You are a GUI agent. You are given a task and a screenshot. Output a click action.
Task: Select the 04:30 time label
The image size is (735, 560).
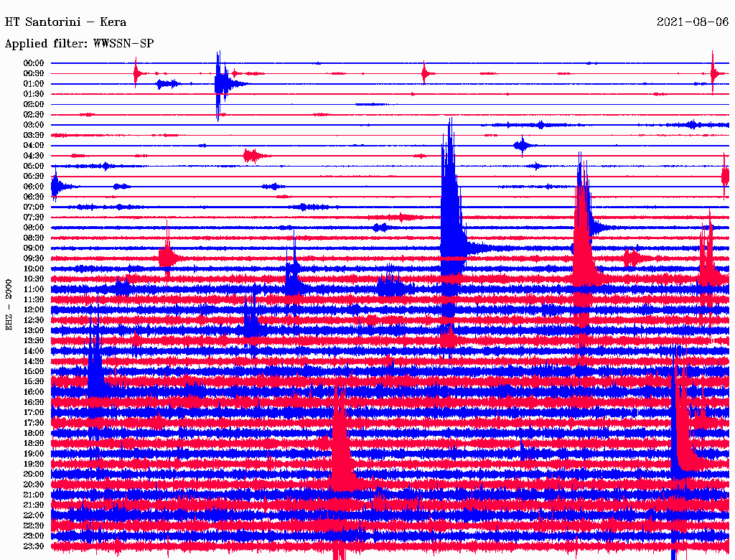point(34,156)
